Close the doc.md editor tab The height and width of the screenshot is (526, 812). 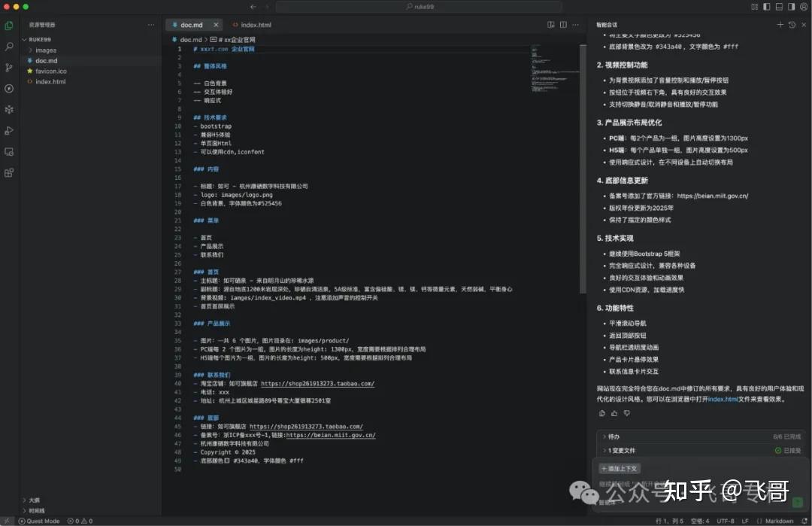[216, 25]
